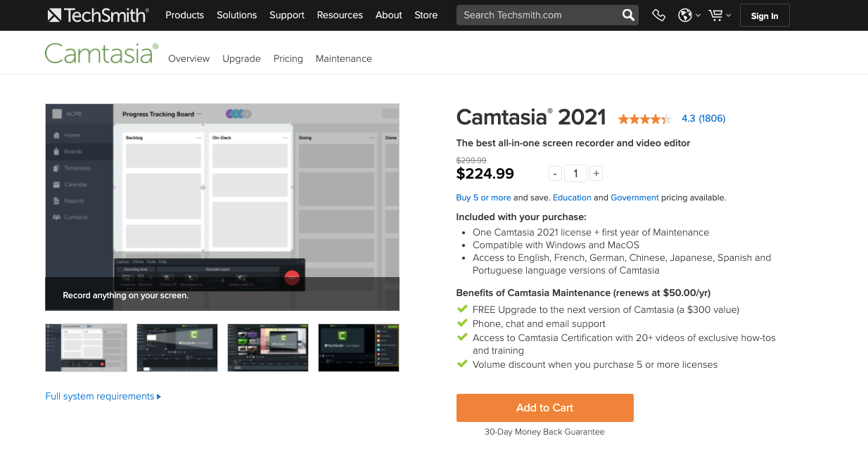The image size is (868, 474).
Task: Increase quantity with the plus button
Action: tap(596, 173)
